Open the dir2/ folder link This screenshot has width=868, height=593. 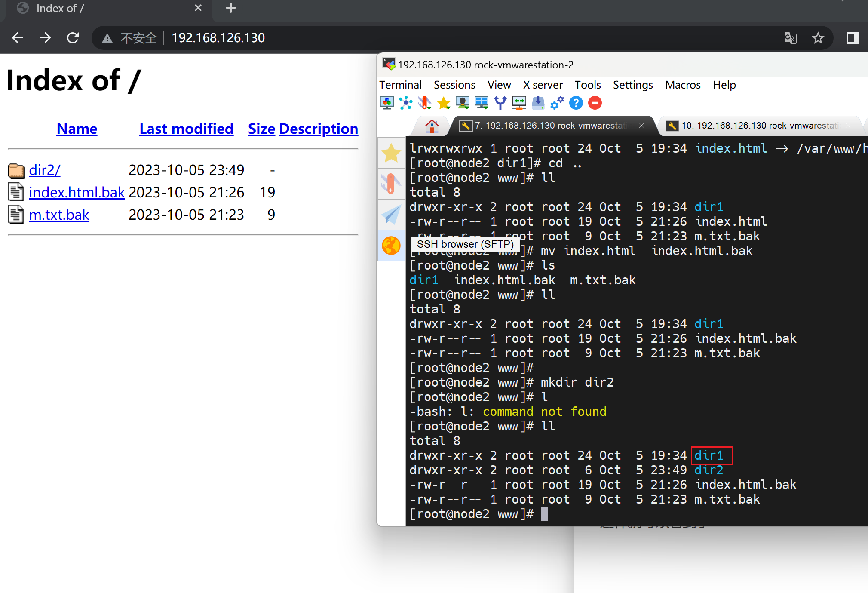[x=45, y=170]
